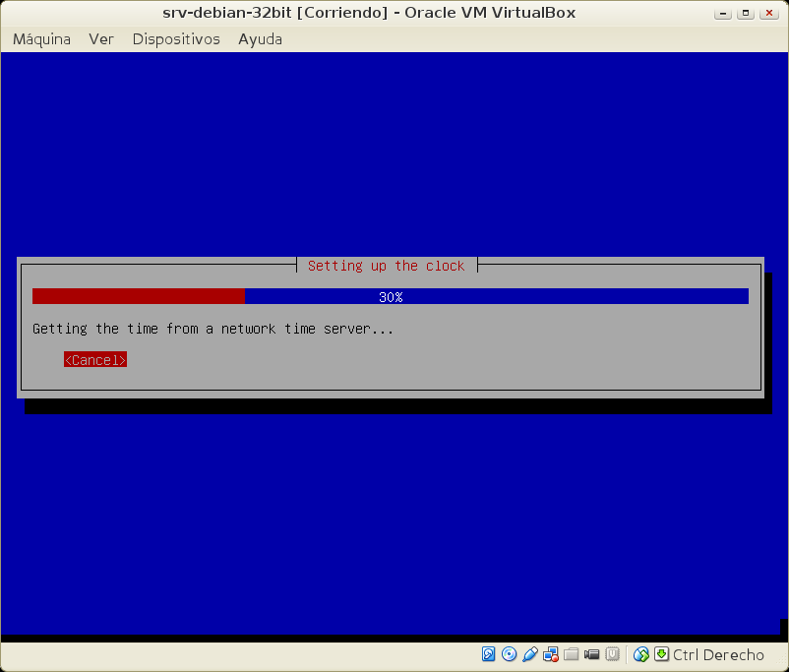The width and height of the screenshot is (789, 672).
Task: Click the mouse integration status icon
Action: pos(641,654)
